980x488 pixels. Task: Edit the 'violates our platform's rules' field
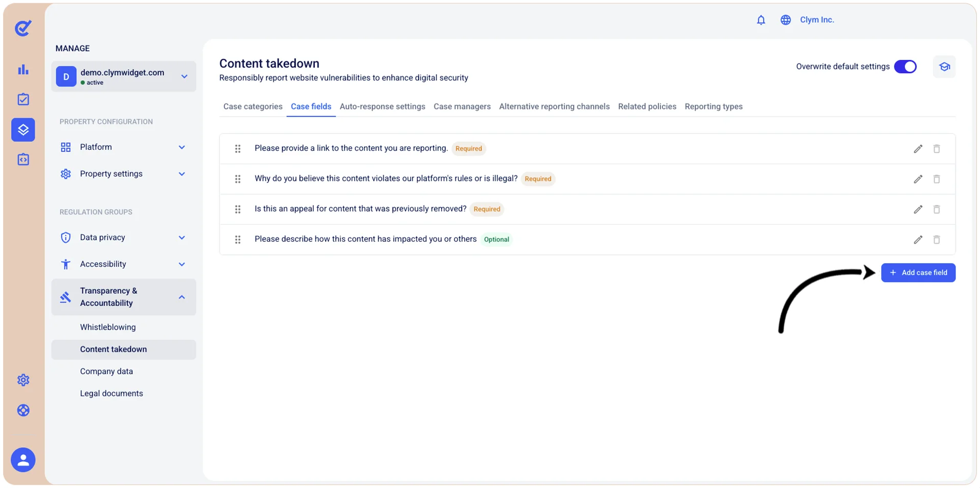coord(918,179)
